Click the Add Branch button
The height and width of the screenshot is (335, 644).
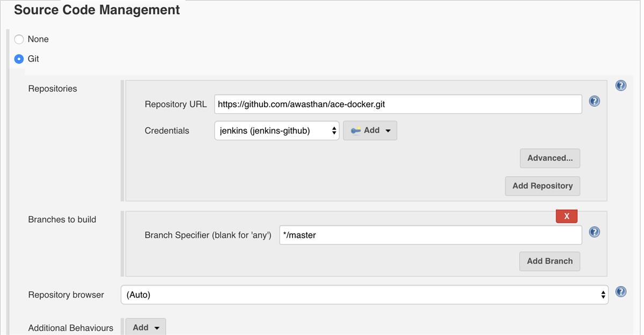[550, 261]
